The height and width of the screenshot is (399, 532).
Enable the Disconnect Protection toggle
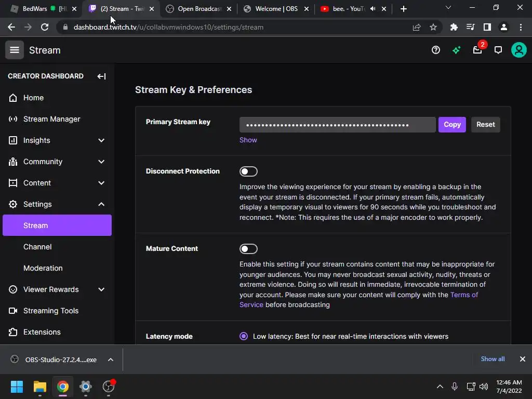pyautogui.click(x=248, y=171)
